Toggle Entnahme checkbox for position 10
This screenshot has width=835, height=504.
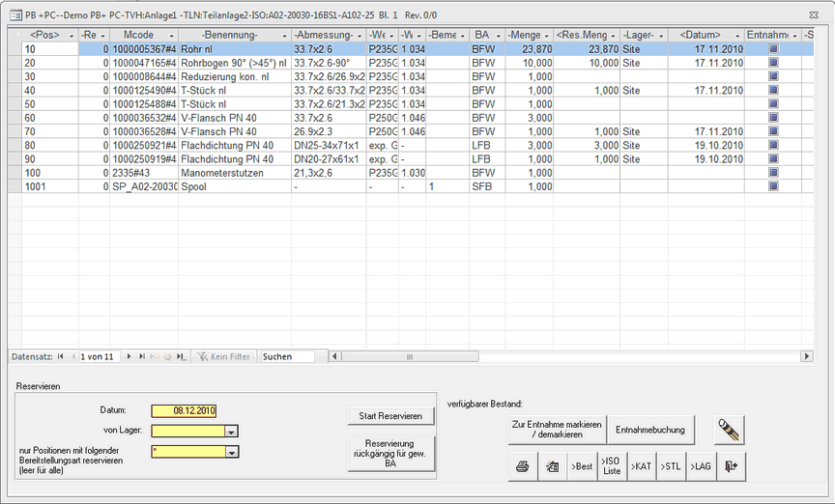coord(772,48)
